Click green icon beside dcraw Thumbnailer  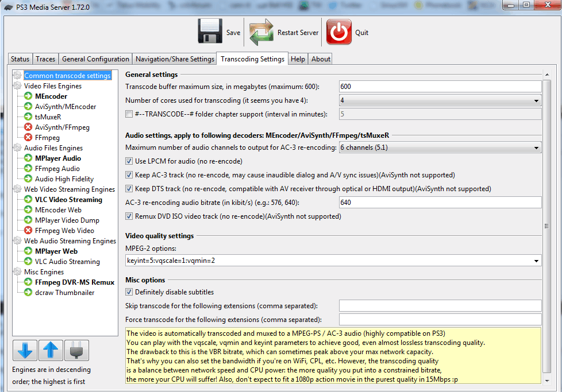(28, 293)
